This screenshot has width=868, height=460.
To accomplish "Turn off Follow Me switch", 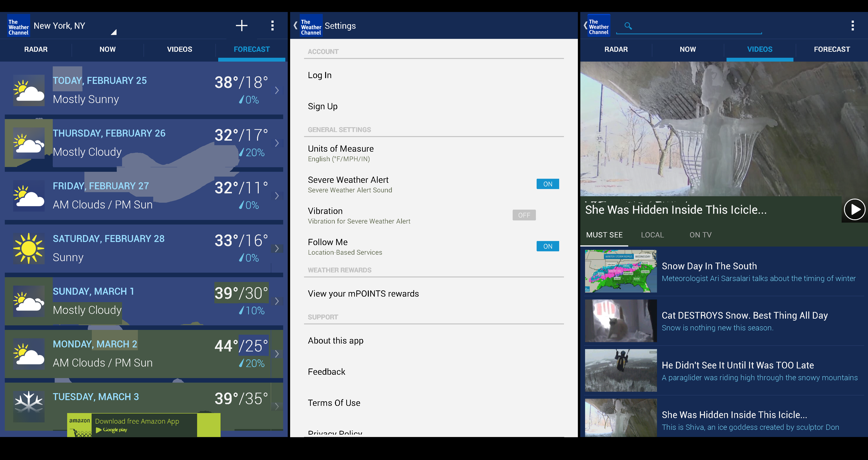I will point(548,246).
